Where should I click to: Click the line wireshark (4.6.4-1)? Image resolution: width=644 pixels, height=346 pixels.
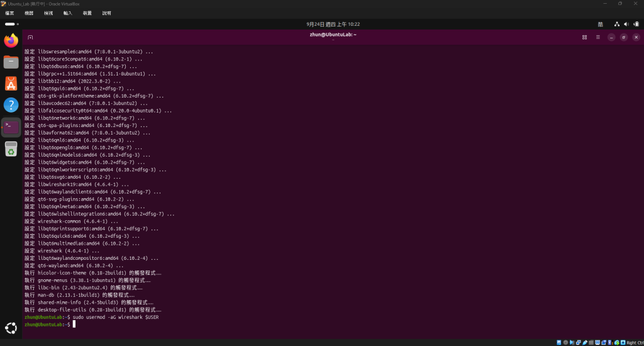pyautogui.click(x=62, y=250)
